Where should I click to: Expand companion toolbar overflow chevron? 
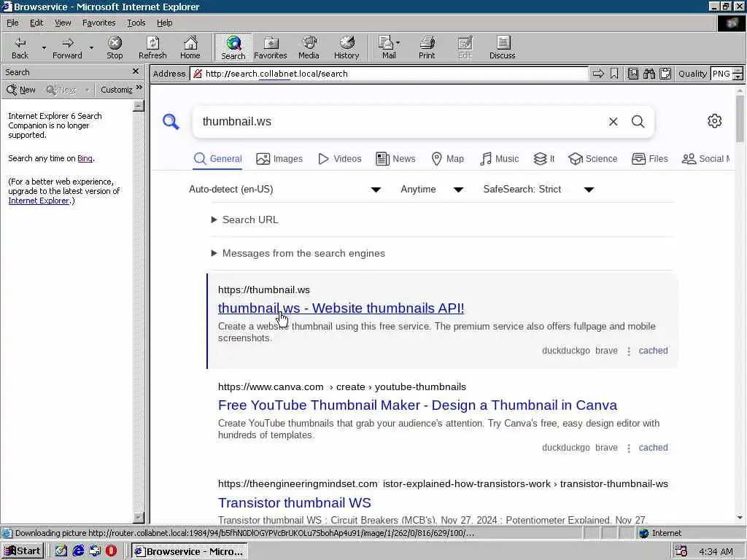139,88
